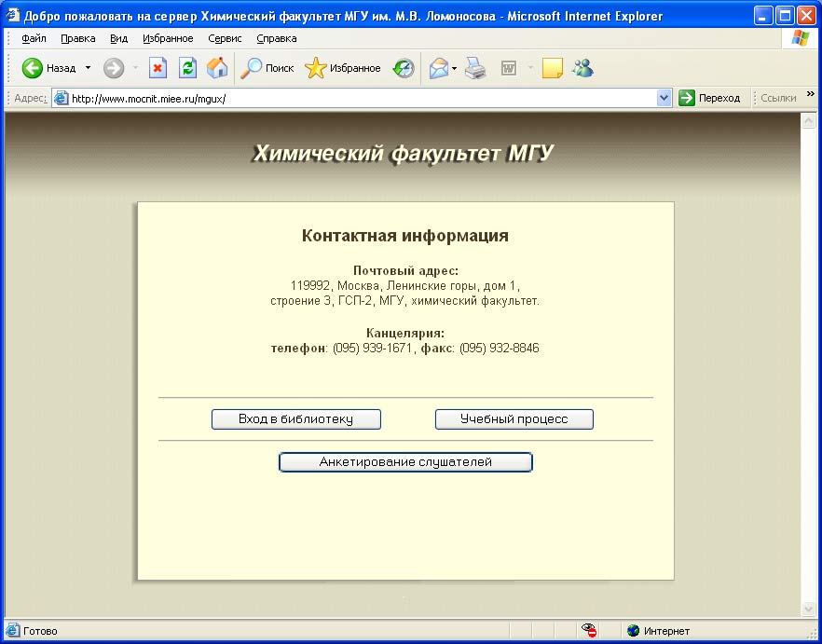
Task: Open the Назад history dropdown arrow
Action: (x=88, y=68)
